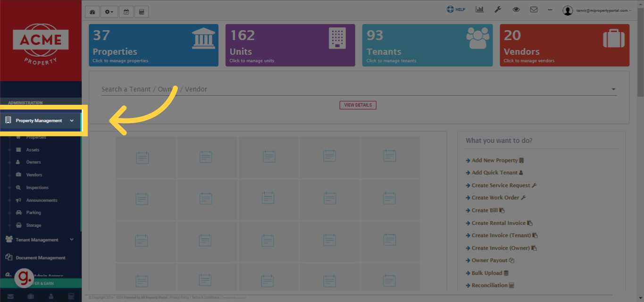Open messages via the envelope icon
This screenshot has width=644, height=302.
(x=534, y=9)
